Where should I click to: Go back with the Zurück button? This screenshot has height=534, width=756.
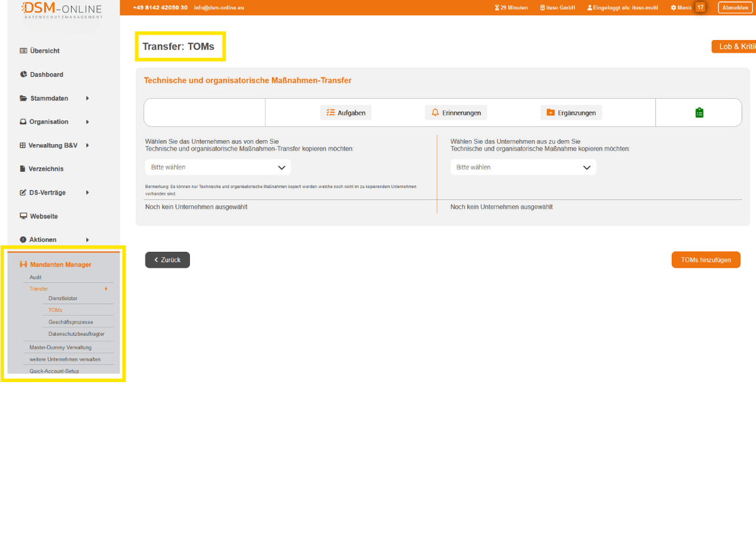tap(168, 260)
